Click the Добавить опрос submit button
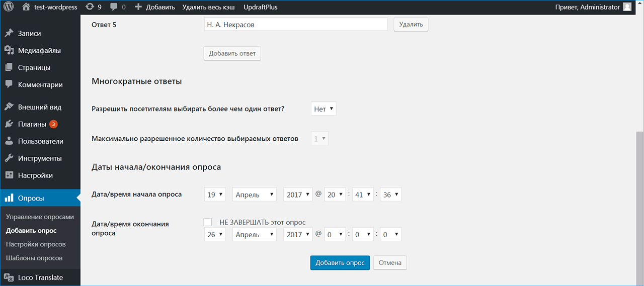 pyautogui.click(x=340, y=263)
